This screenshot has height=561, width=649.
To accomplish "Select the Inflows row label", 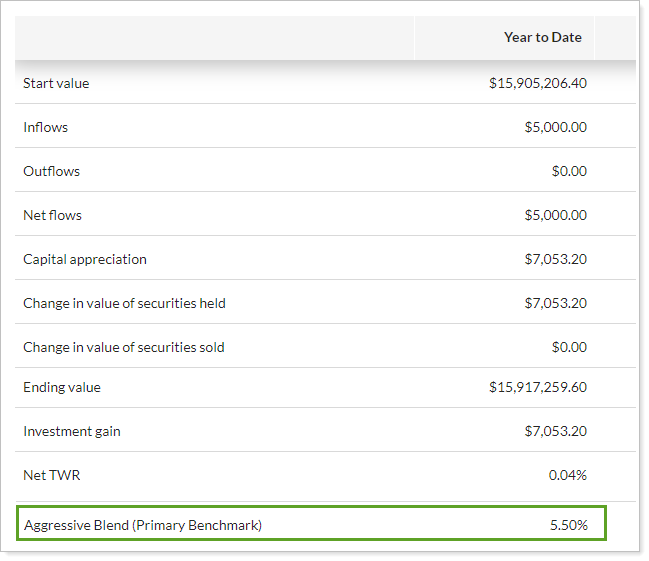I will point(46,127).
